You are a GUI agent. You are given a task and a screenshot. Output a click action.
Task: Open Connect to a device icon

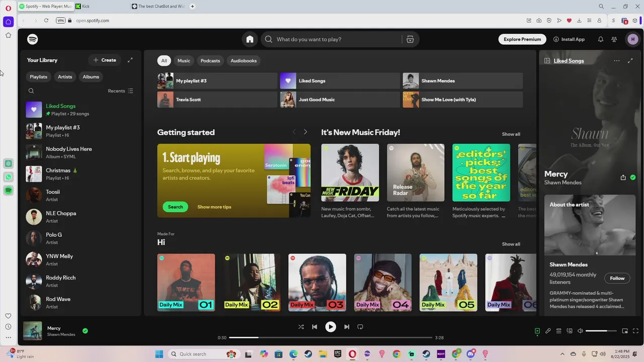pyautogui.click(x=570, y=331)
